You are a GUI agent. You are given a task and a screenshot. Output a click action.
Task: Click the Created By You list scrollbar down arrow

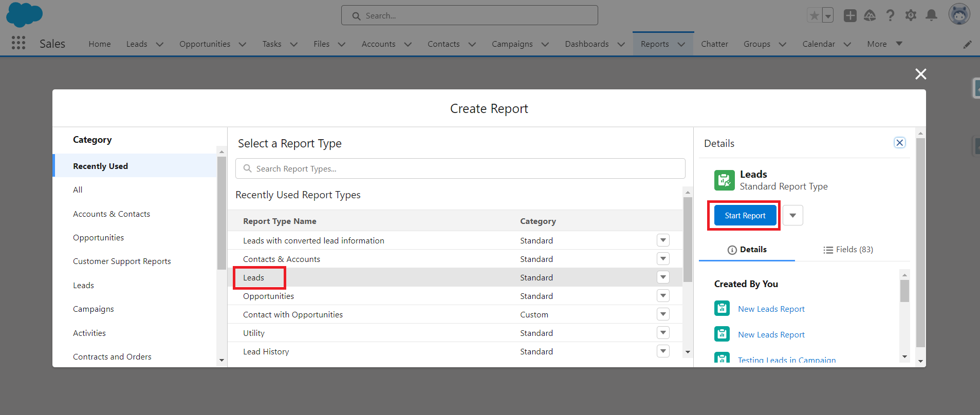point(904,356)
